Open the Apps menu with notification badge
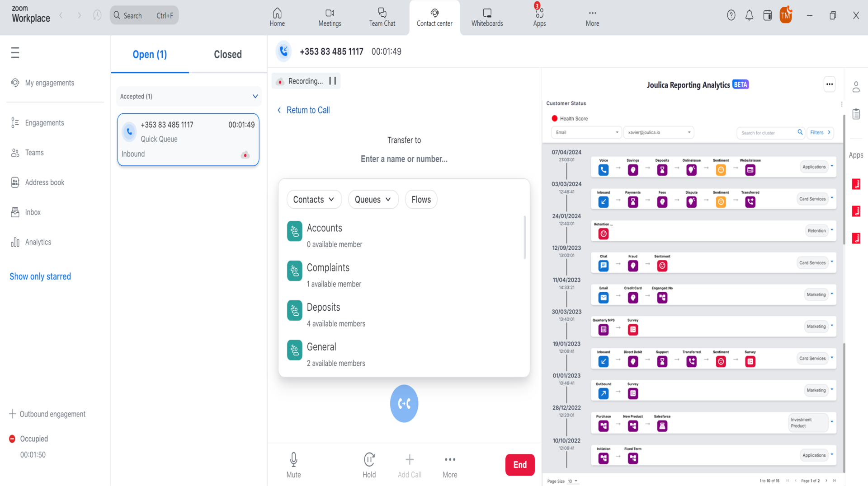 click(x=539, y=17)
